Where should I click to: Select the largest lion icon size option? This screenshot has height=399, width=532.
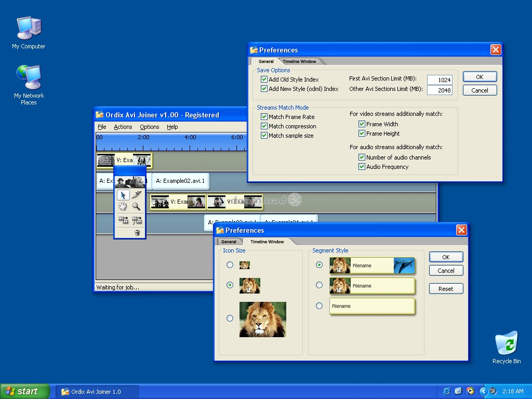[x=230, y=318]
